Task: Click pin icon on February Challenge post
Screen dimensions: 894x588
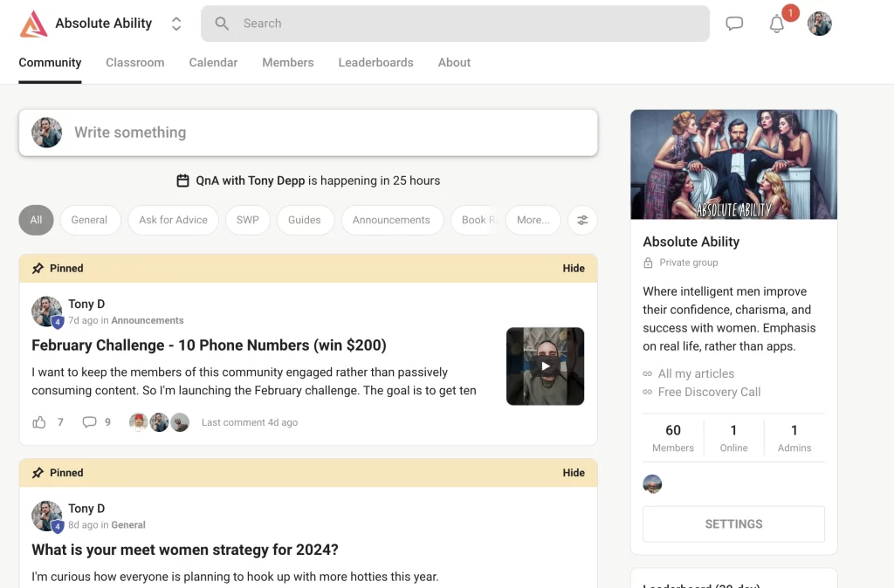Action: (x=38, y=269)
